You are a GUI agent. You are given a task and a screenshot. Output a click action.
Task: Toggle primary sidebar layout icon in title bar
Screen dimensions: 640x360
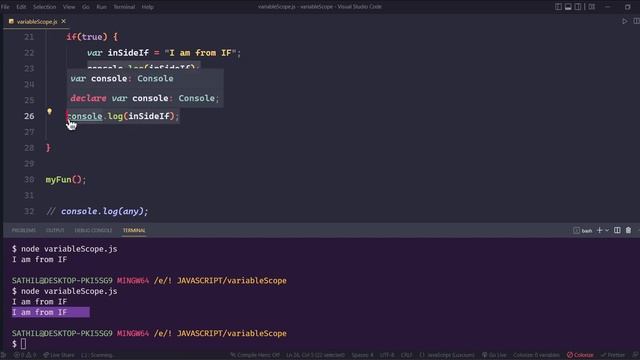[x=558, y=7]
